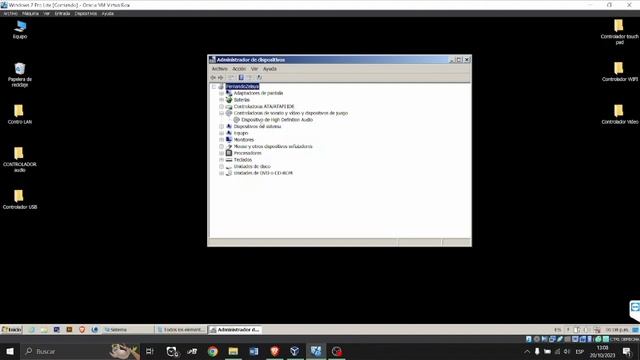Select Mouse y otros dispositivos señaladores
This screenshot has height=360, width=640.
coord(273,146)
